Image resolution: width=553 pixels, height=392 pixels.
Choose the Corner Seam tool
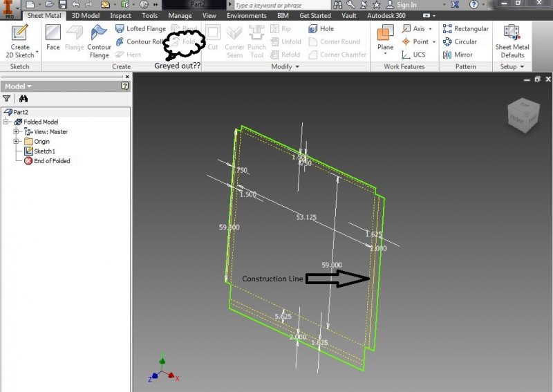(x=234, y=41)
